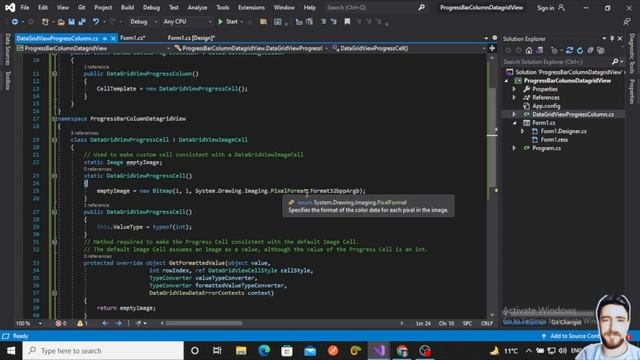Open the File Explorer taskbar icon
640x360 pixels.
[241, 351]
